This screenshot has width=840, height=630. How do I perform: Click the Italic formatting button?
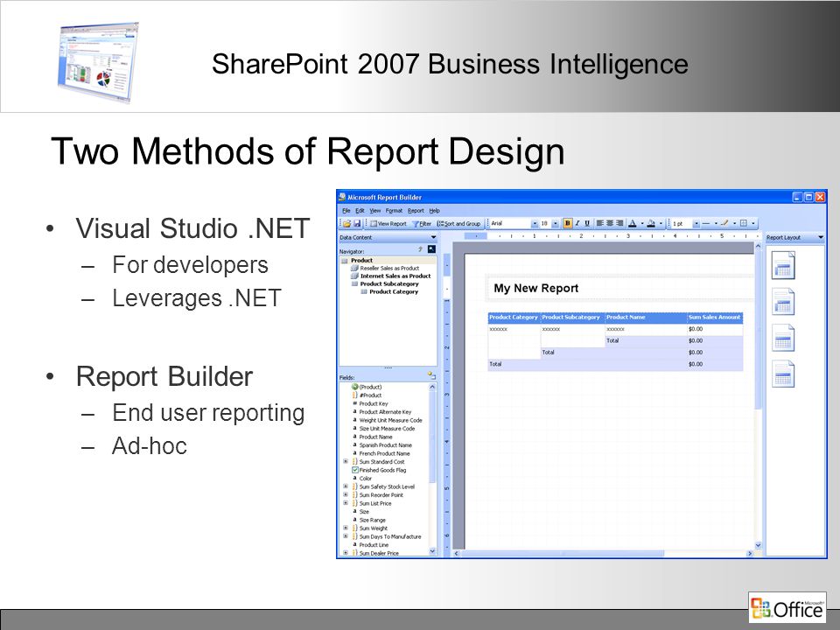coord(577,223)
